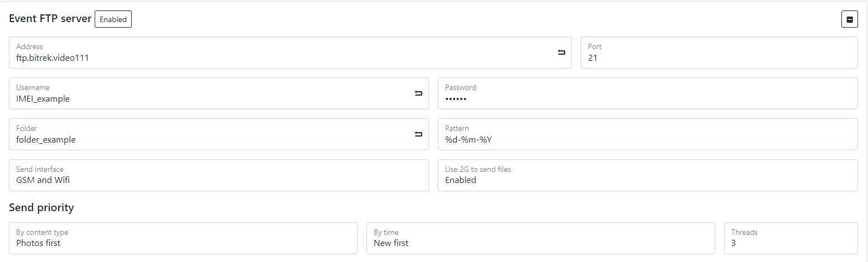Click the Event FTP server heading
The height and width of the screenshot is (262, 868).
pyautogui.click(x=50, y=19)
